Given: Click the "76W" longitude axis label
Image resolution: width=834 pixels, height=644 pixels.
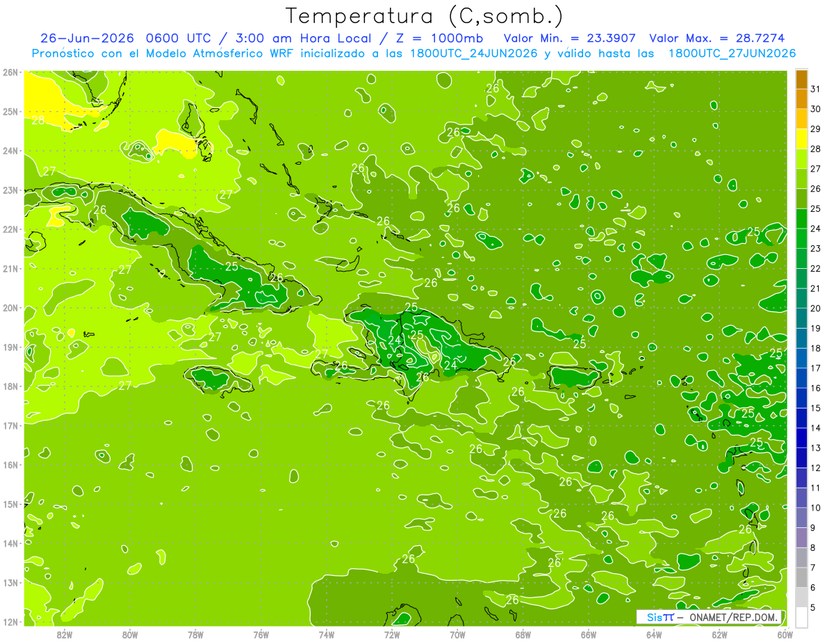Looking at the screenshot, I should point(261,634).
